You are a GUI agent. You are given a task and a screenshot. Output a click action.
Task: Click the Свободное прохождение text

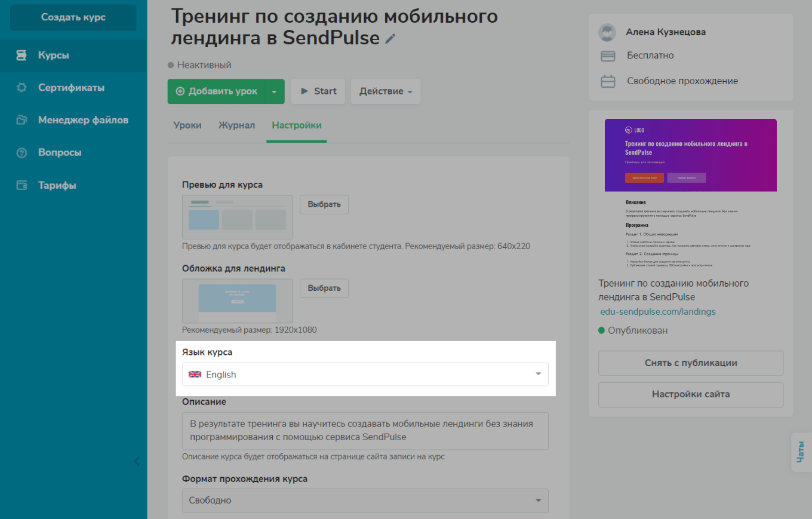pyautogui.click(x=682, y=81)
